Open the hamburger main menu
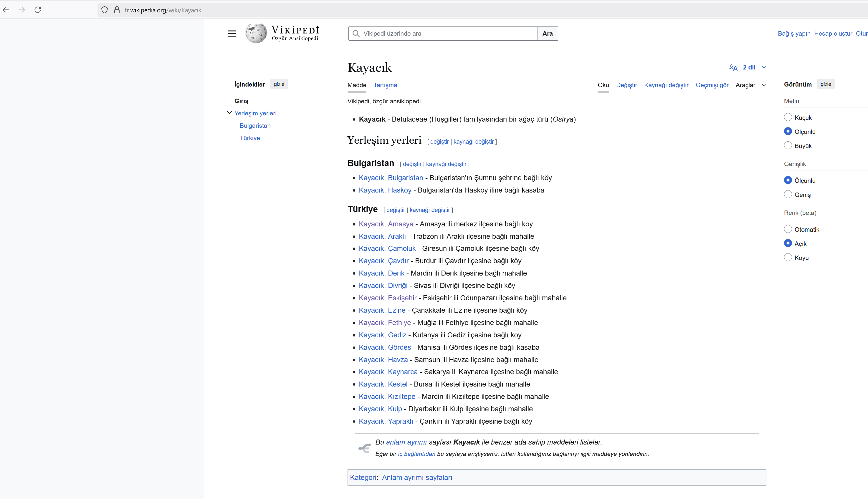868x499 pixels. (232, 34)
